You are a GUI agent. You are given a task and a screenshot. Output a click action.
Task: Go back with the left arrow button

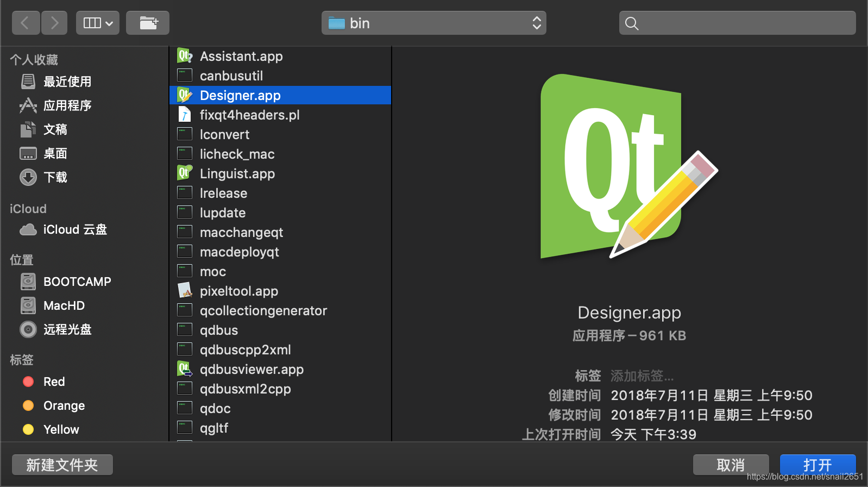click(26, 23)
